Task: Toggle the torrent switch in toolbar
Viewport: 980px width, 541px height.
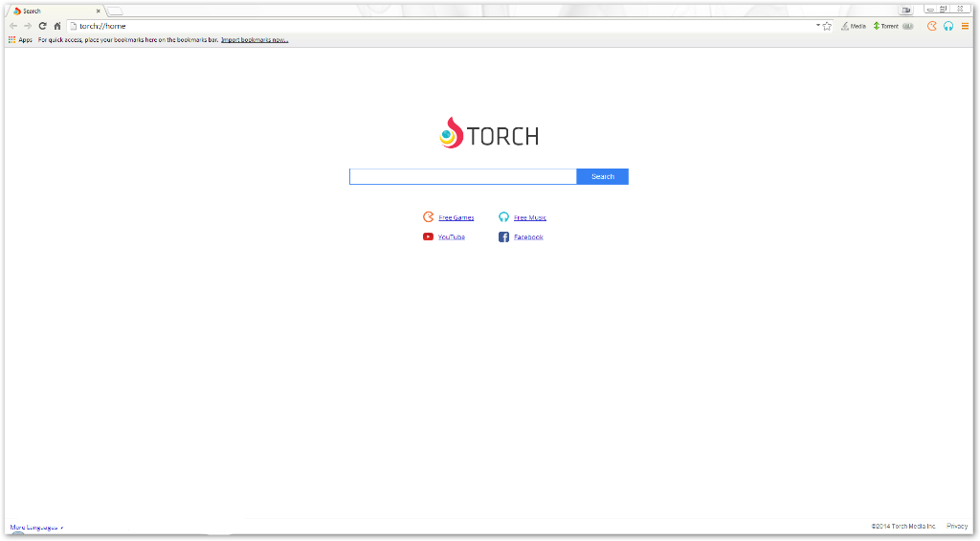Action: 908,26
